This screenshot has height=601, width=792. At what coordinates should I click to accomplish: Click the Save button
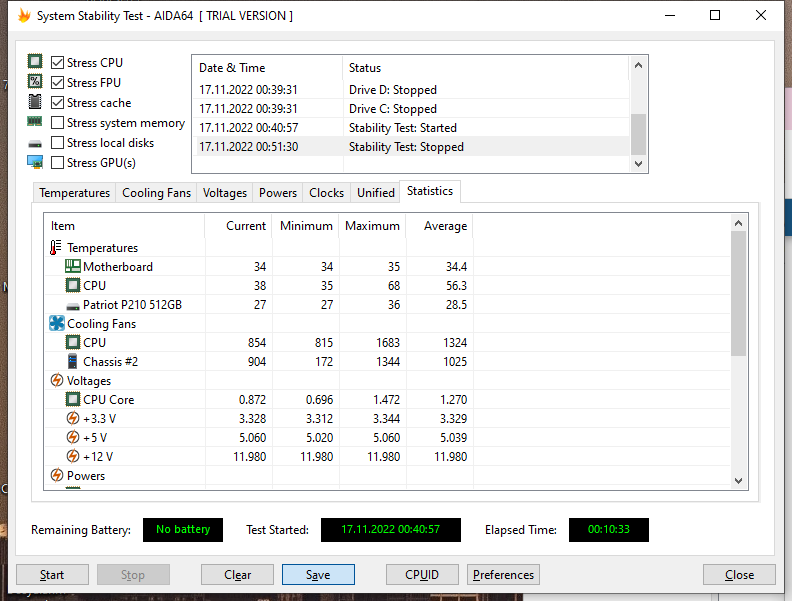(318, 575)
